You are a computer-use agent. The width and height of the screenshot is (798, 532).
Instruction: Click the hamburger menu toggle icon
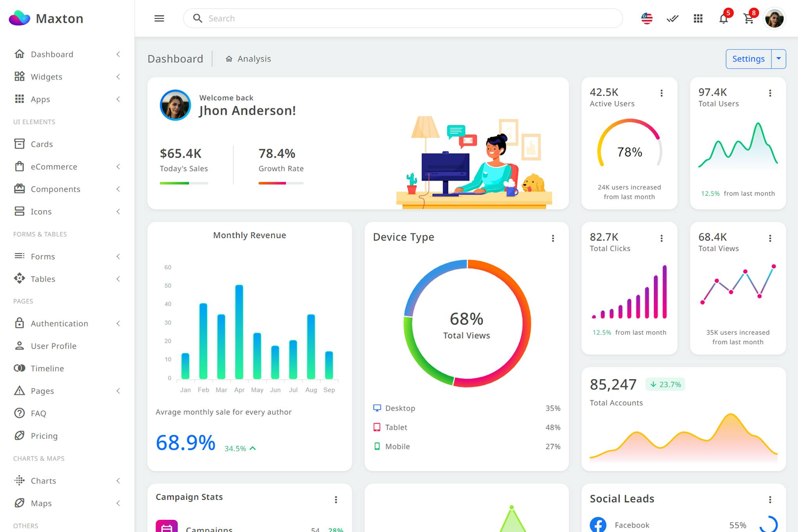tap(159, 18)
